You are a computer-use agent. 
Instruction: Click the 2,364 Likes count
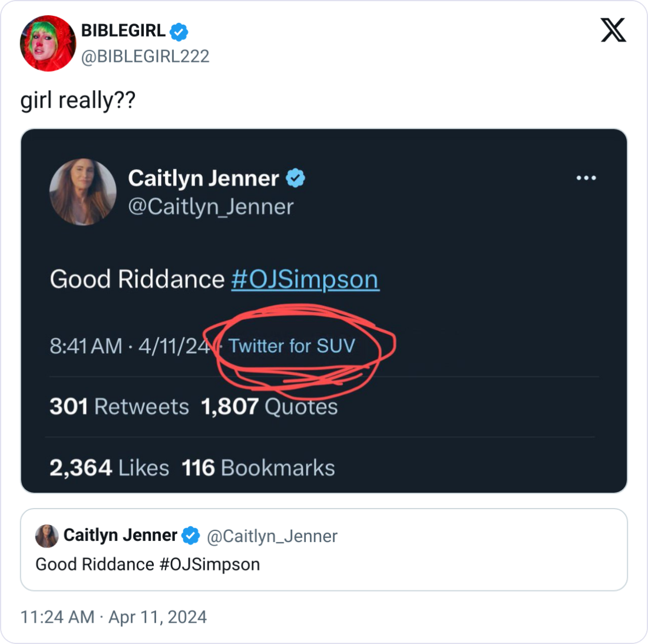point(110,468)
